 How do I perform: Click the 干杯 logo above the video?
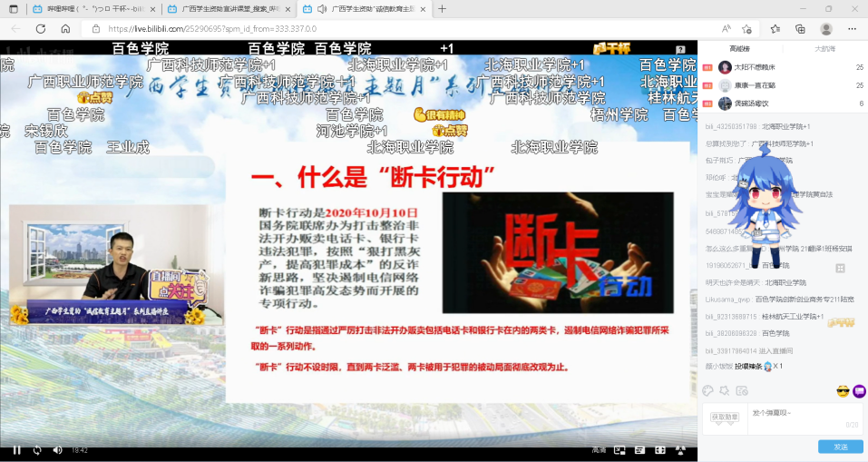click(x=611, y=49)
